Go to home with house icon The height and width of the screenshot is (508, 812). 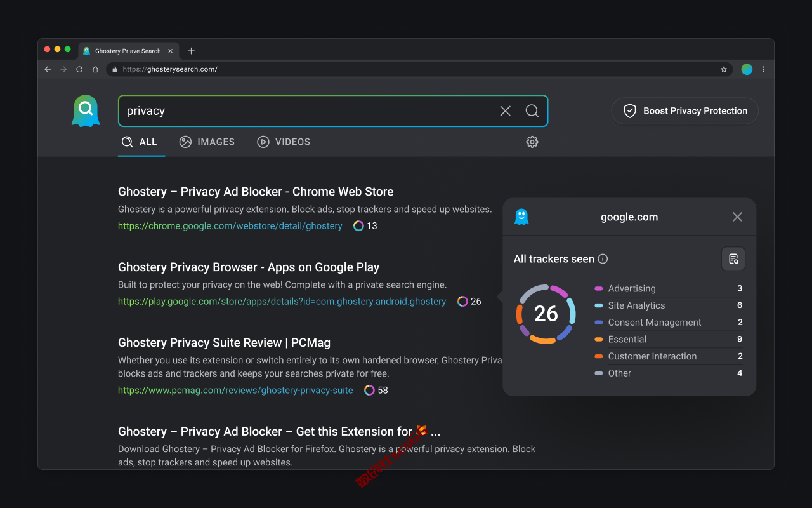[95, 69]
